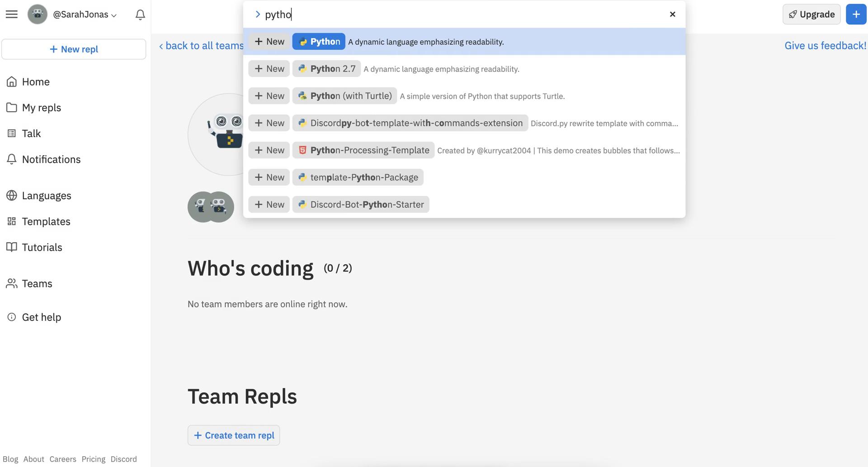Go to Home in sidebar
The image size is (868, 467).
click(x=28, y=81)
